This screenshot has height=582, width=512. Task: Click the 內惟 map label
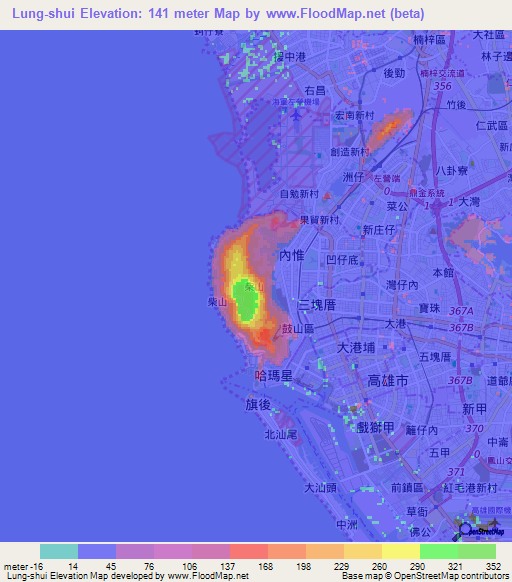292,255
